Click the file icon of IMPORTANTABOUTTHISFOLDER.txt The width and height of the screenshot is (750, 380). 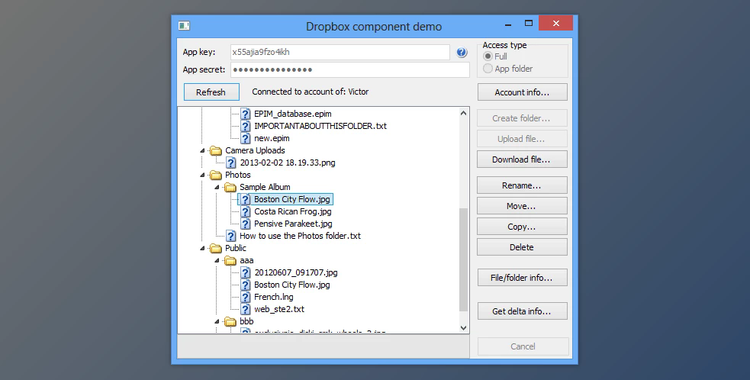coord(245,126)
